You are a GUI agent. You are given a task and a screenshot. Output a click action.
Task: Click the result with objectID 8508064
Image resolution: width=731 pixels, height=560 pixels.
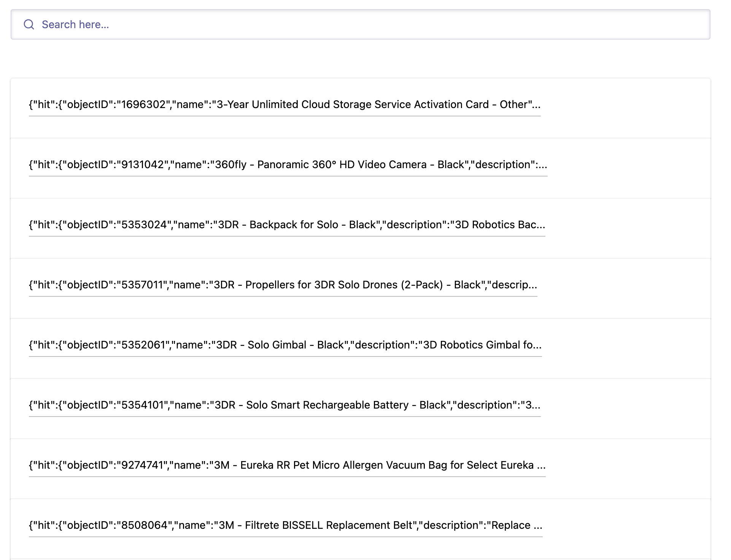144,525
